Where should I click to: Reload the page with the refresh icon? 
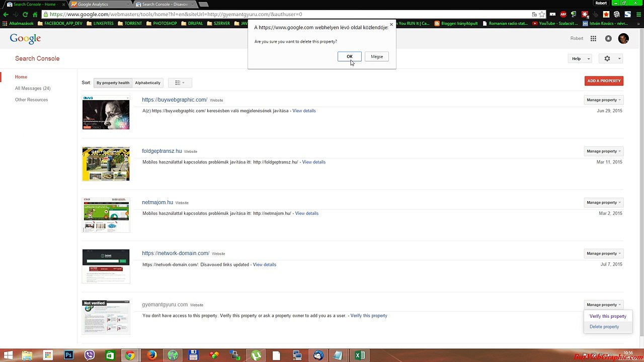(x=26, y=15)
